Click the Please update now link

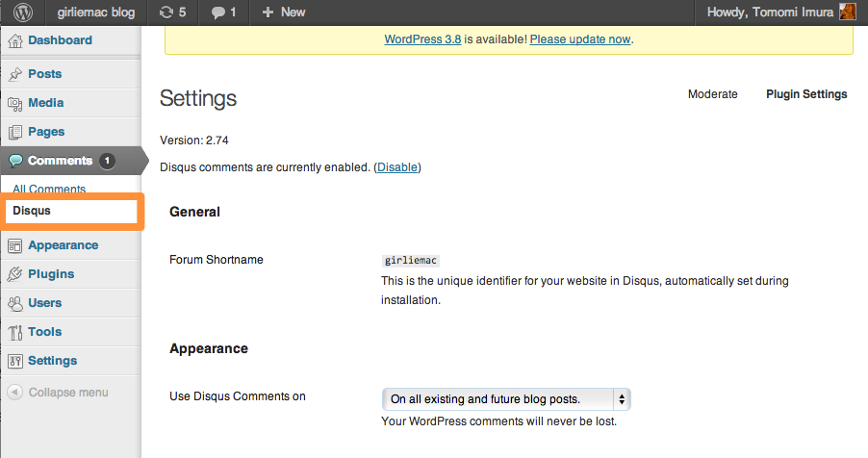point(580,39)
